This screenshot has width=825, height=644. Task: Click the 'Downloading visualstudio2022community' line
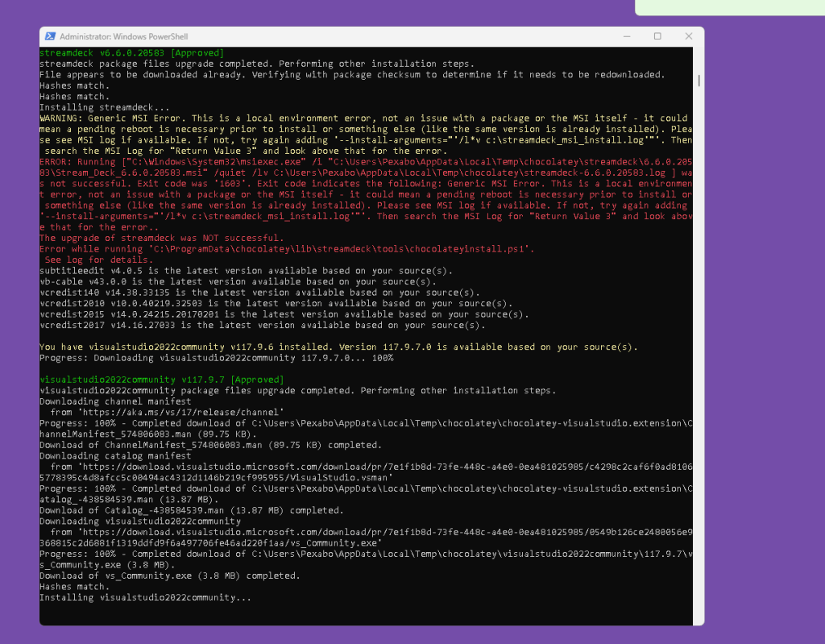click(140, 521)
